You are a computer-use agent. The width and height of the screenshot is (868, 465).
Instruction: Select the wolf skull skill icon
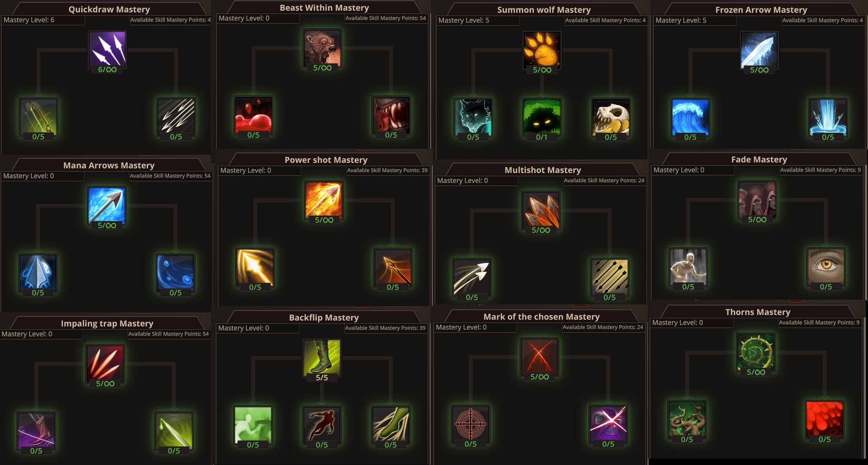(611, 117)
